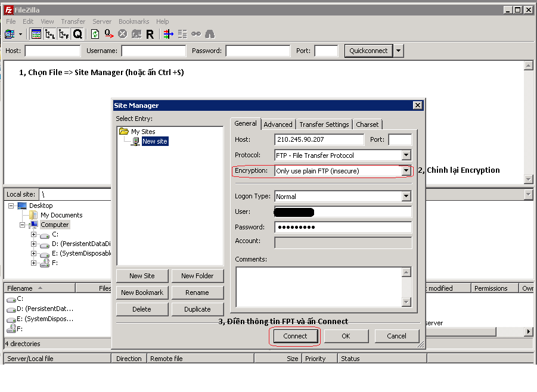Viewport: 537px width, 392px height.
Task: Open the Encryption dropdown
Action: pyautogui.click(x=406, y=170)
